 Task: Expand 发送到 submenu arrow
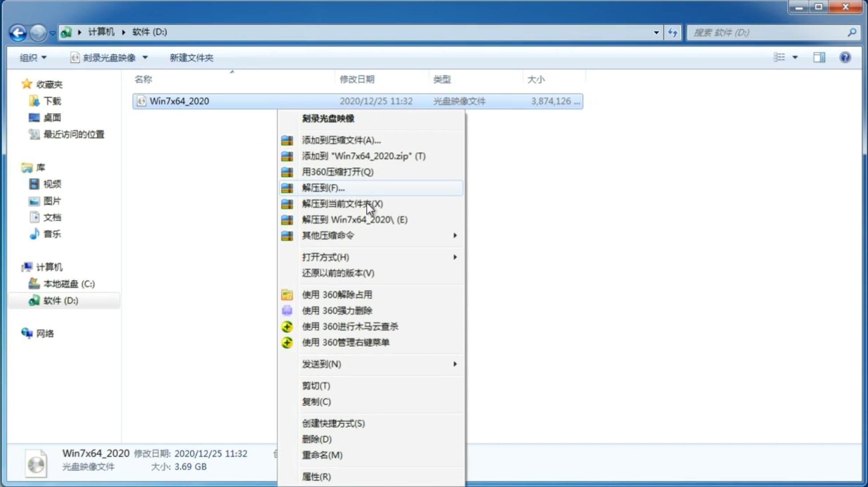[x=456, y=364]
